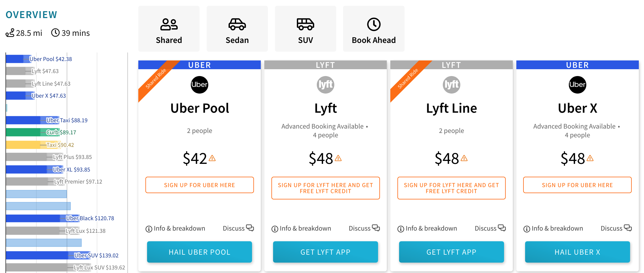Click the info icon on Uber X breakdown
Screen dimensions: 644x273
pos(526,229)
